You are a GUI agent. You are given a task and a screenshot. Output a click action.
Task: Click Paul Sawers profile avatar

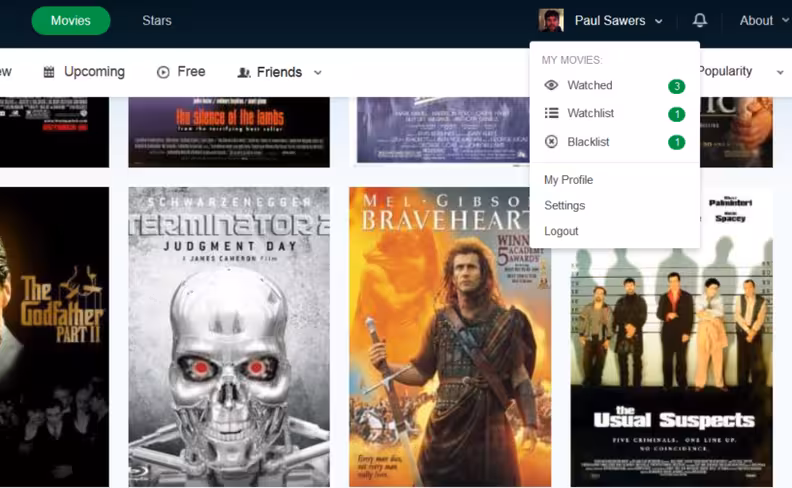point(551,21)
